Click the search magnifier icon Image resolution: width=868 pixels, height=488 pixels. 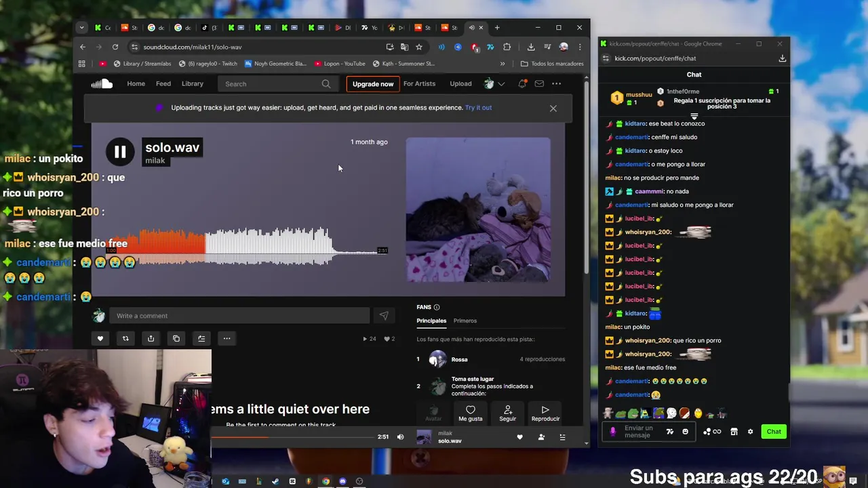click(x=326, y=84)
